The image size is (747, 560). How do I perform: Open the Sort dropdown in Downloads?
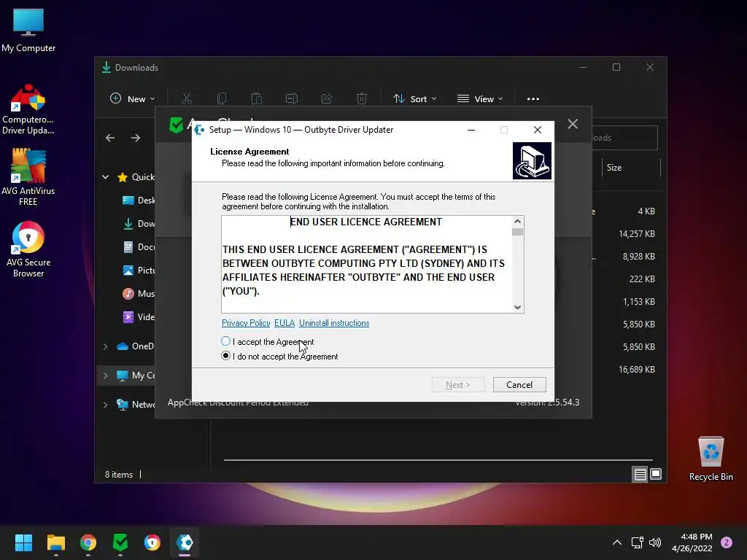[x=414, y=98]
